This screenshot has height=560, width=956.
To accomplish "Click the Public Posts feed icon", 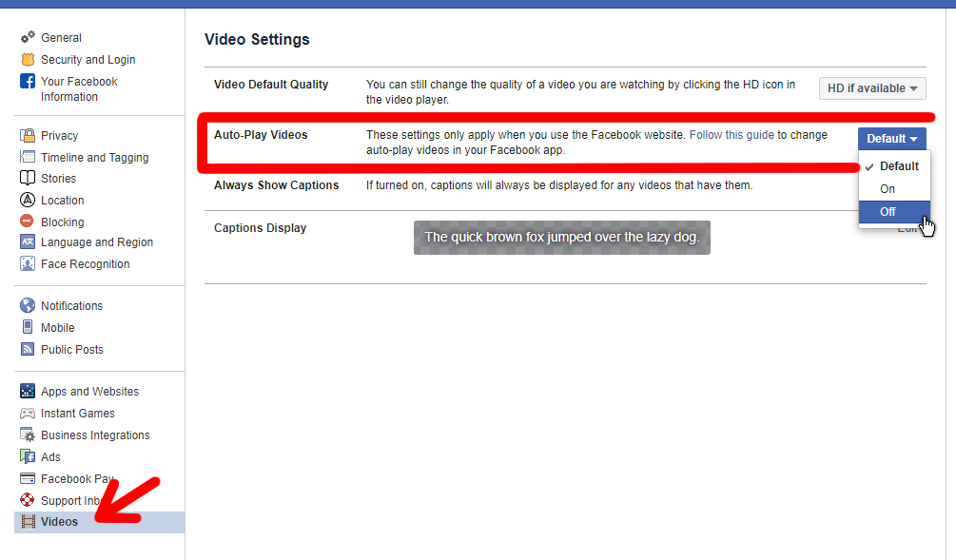I will tap(28, 349).
